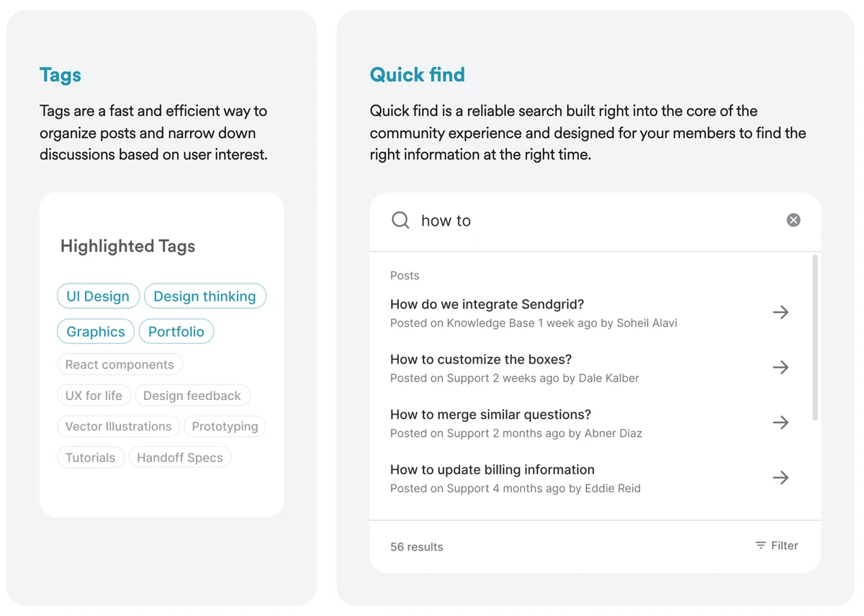Screen dimensions: 864x616
Task: Select the Handoff Specs tag
Action: (x=180, y=458)
